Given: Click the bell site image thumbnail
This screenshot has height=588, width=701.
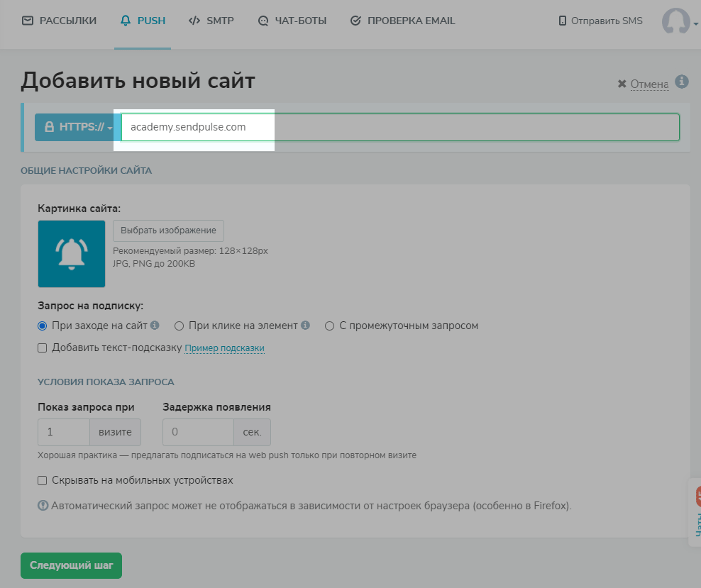Looking at the screenshot, I should click(x=72, y=254).
